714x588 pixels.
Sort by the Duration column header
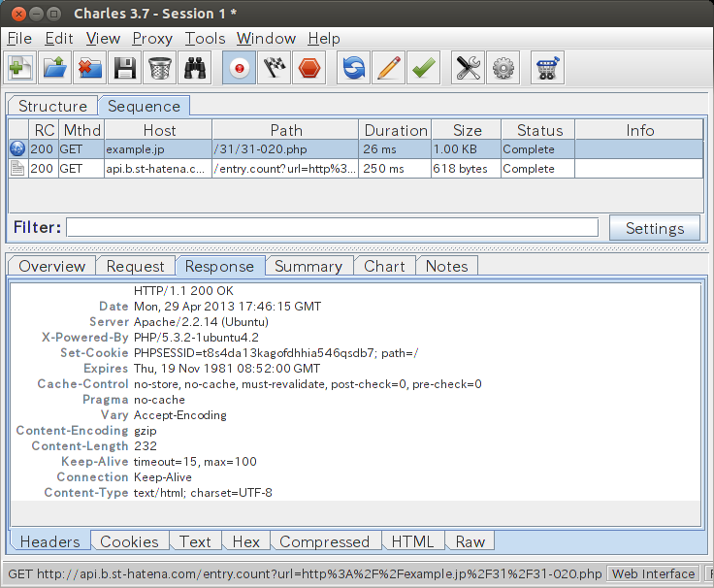pos(395,130)
